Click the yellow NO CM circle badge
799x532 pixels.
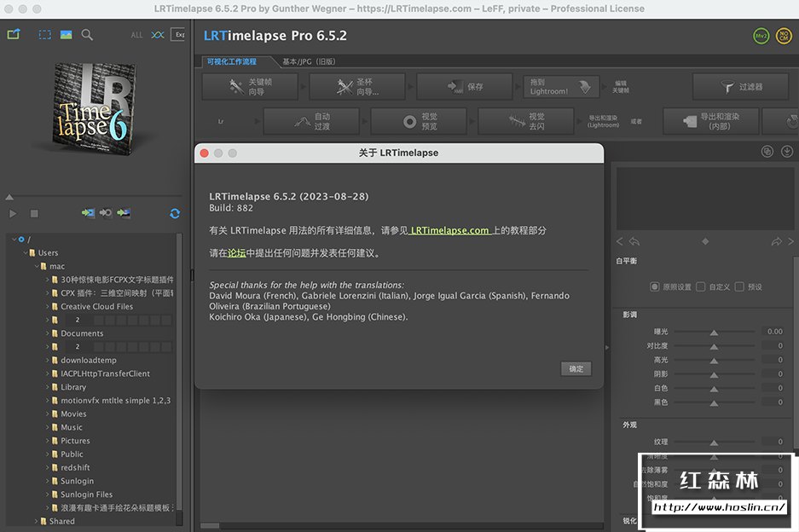click(784, 36)
